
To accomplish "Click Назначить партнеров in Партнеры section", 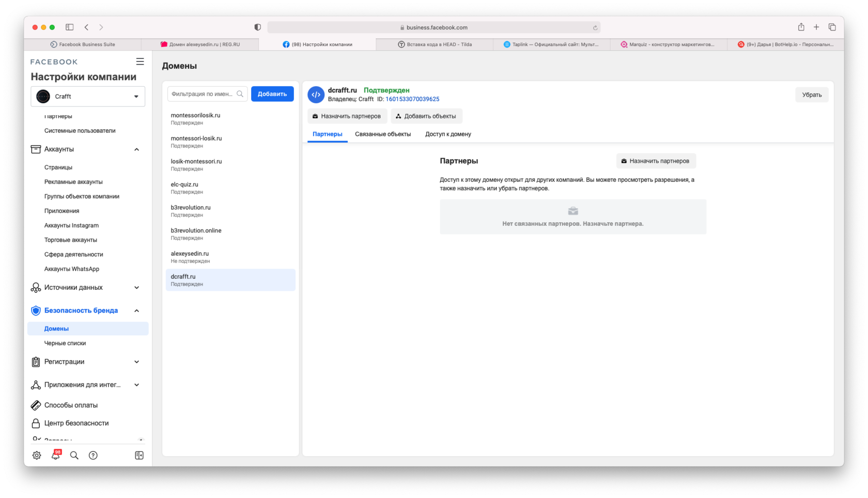I will 656,161.
